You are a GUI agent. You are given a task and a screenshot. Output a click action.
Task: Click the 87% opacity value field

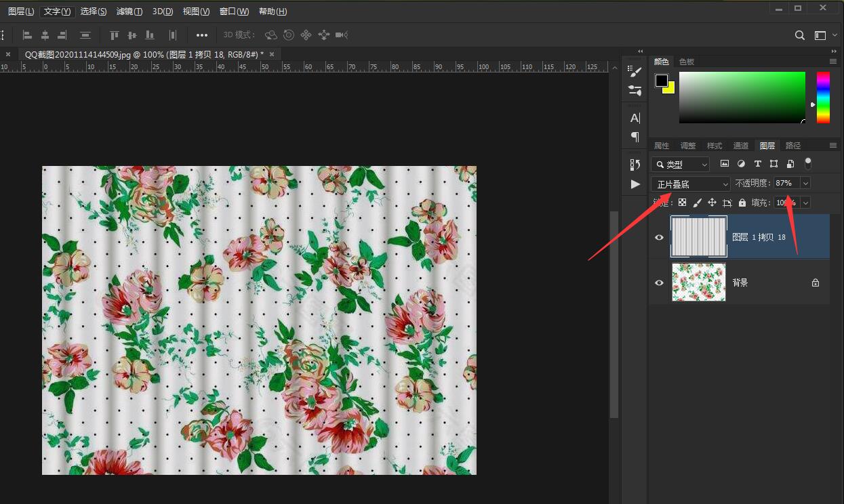pos(786,183)
